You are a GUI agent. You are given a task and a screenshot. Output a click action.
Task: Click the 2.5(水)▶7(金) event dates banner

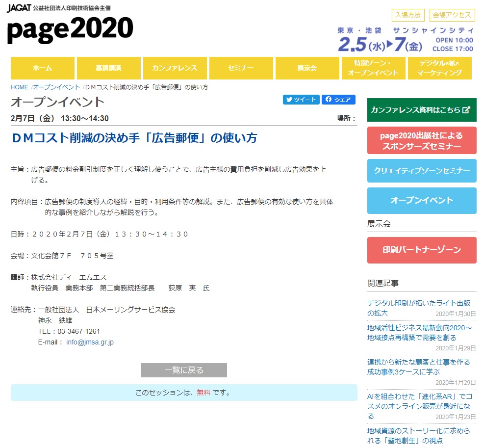tap(380, 44)
